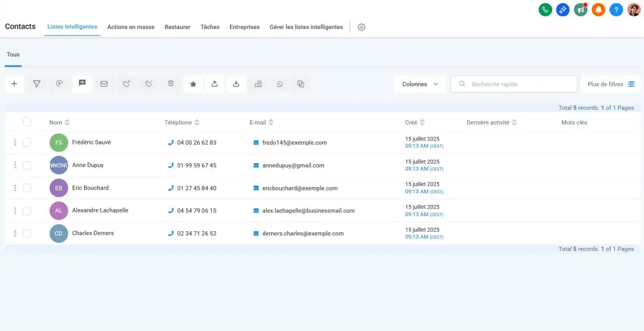Sort by the Nom column arrows

67,123
